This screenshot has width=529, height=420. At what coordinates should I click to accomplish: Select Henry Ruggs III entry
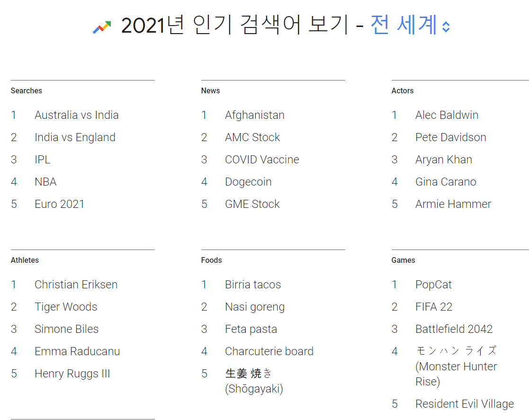pyautogui.click(x=72, y=374)
